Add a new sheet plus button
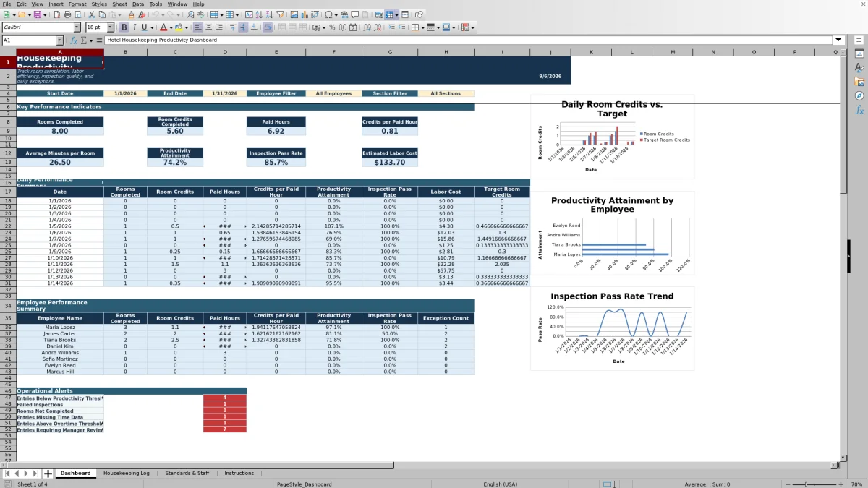Screen dimensions: 868x488 pyautogui.click(x=48, y=474)
